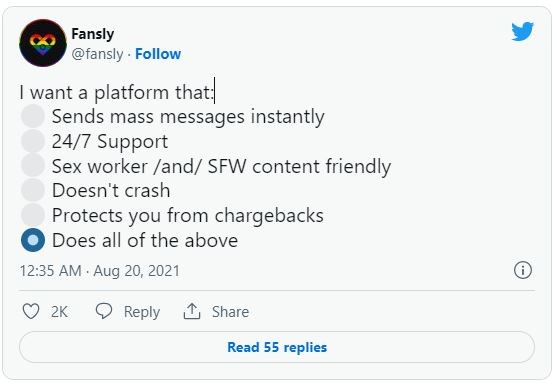Select 'Sends mass messages instantly' radio option

coord(33,116)
